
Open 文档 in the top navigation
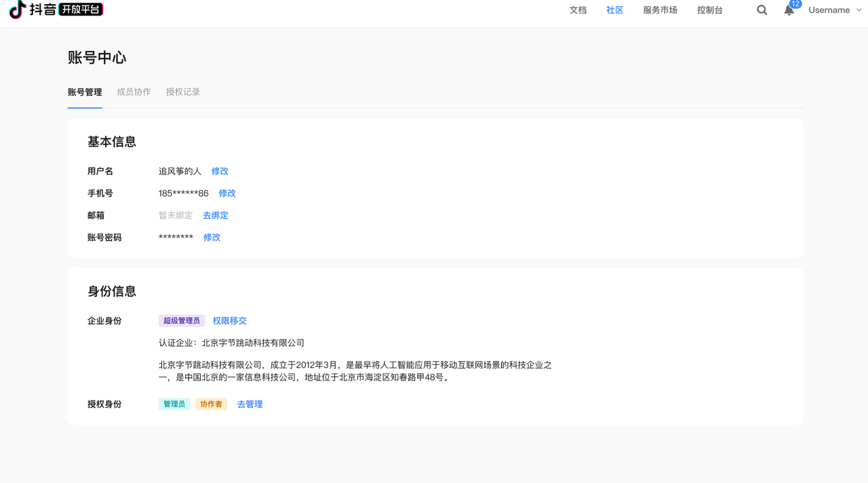[x=578, y=10]
